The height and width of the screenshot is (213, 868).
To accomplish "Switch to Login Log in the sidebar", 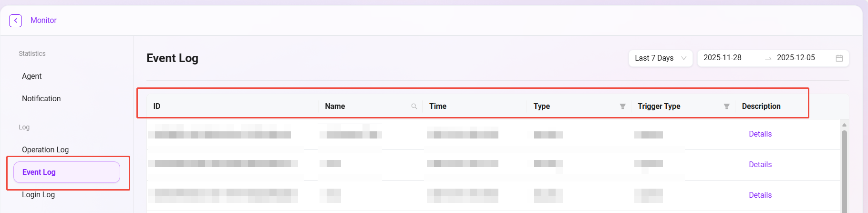I will 39,195.
